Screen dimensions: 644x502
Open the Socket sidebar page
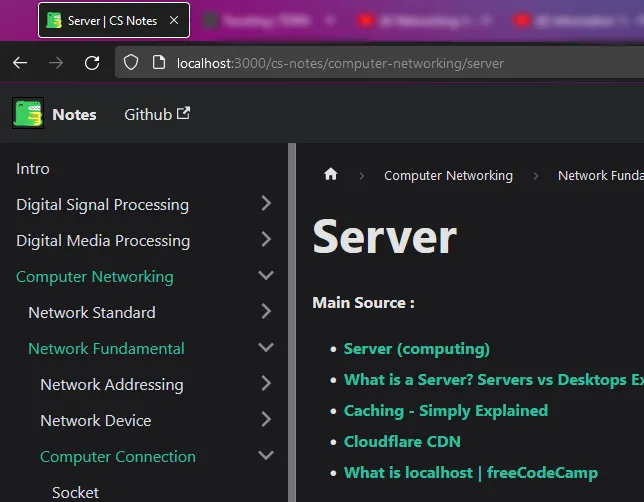point(76,493)
